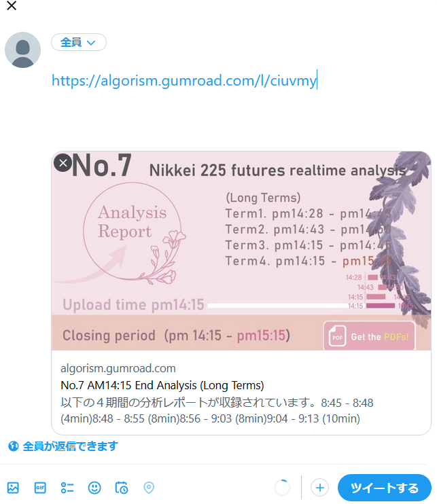Open the 全員 audience dropdown
This screenshot has width=437, height=504.
coord(79,42)
